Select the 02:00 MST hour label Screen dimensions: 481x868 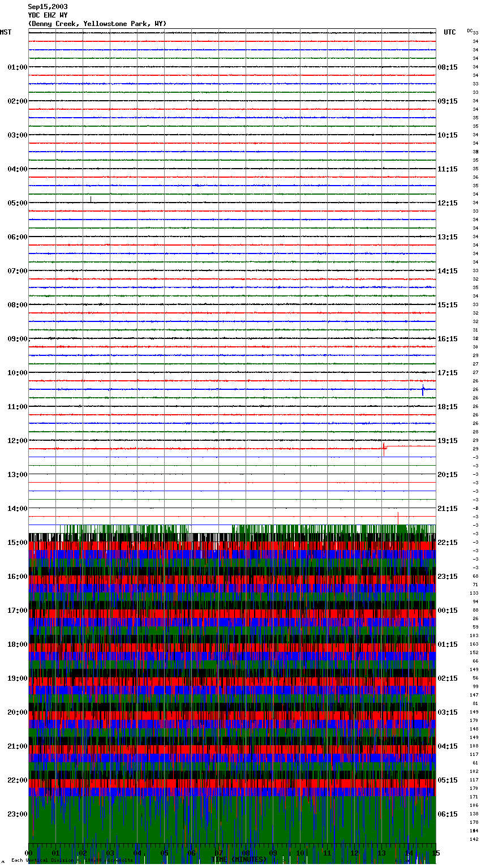pos(17,101)
